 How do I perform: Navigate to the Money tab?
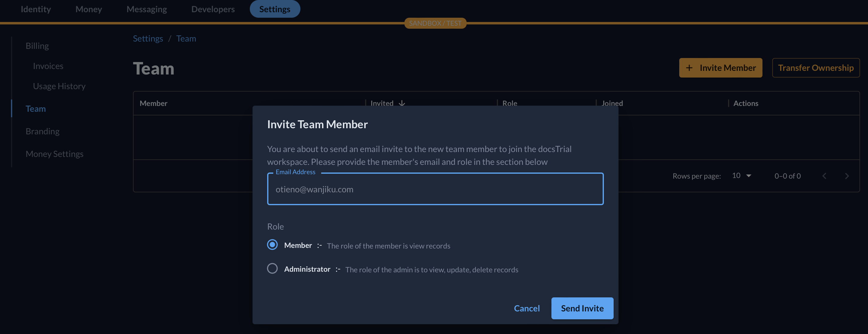click(89, 9)
